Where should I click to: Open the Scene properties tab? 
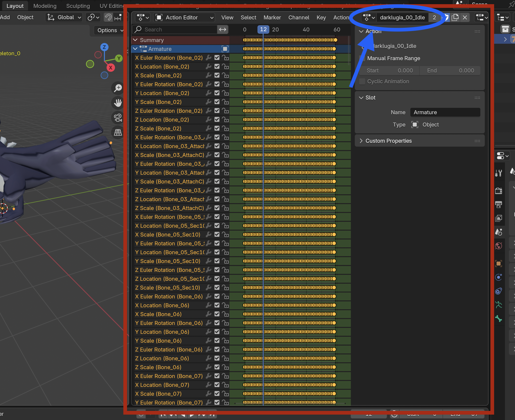pyautogui.click(x=499, y=232)
